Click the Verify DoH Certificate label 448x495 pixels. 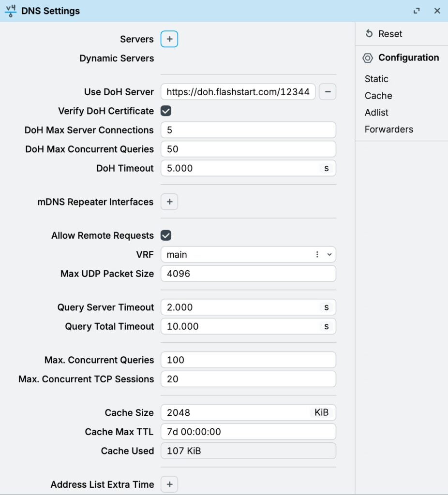pyautogui.click(x=106, y=111)
